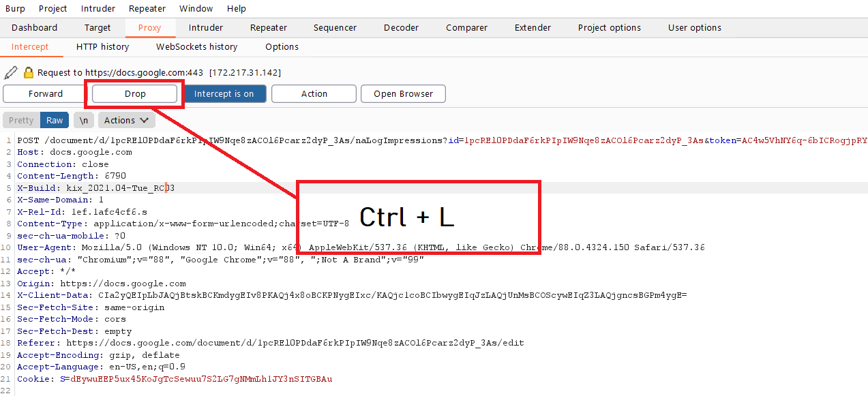Switch to the Dashboard tab
Image resolution: width=868 pixels, height=396 pixels.
pyautogui.click(x=35, y=27)
